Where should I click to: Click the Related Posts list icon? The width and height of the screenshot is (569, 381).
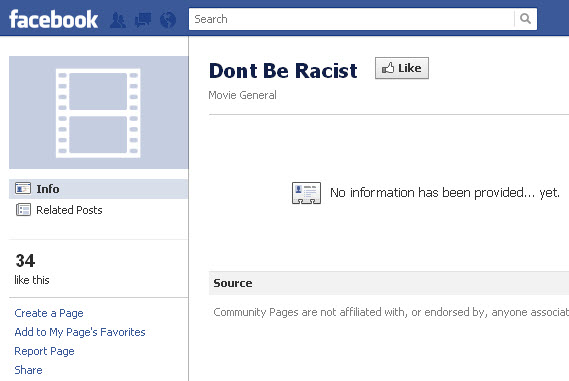pos(23,210)
